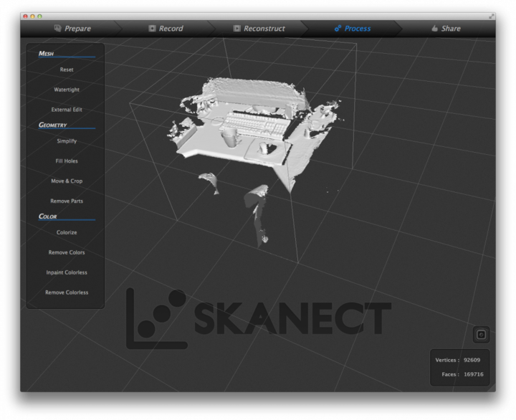Screen dimensions: 516x420
Task: Choose Inpaint Colorless
Action: tap(67, 272)
